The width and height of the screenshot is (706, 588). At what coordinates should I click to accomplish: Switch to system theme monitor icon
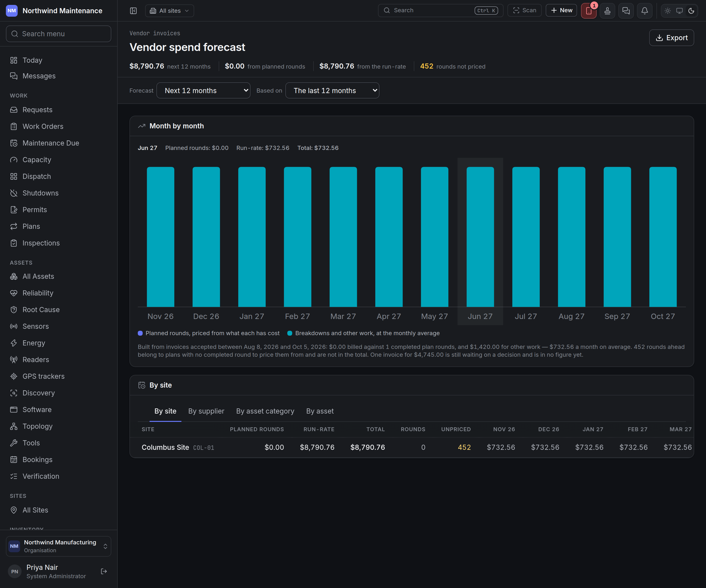(x=680, y=11)
